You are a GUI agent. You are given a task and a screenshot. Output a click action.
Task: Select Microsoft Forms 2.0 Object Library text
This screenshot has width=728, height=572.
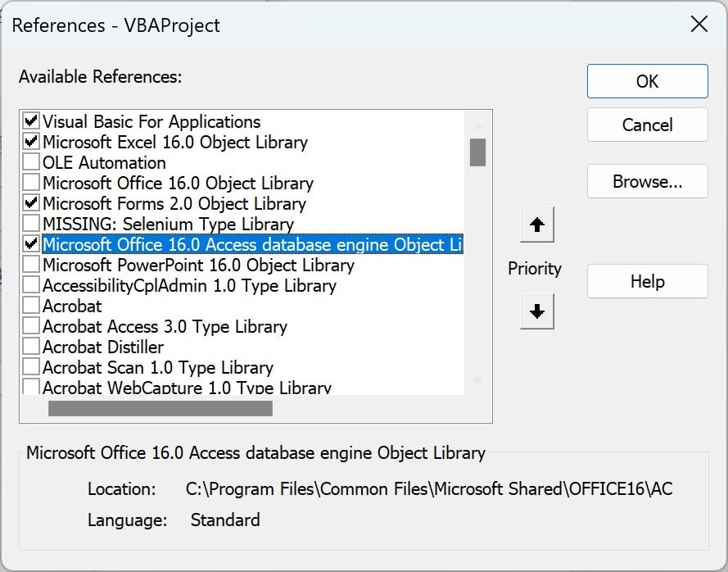(174, 203)
